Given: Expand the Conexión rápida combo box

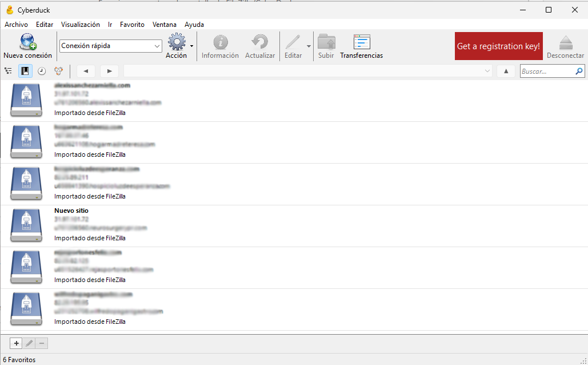Looking at the screenshot, I should coord(157,46).
